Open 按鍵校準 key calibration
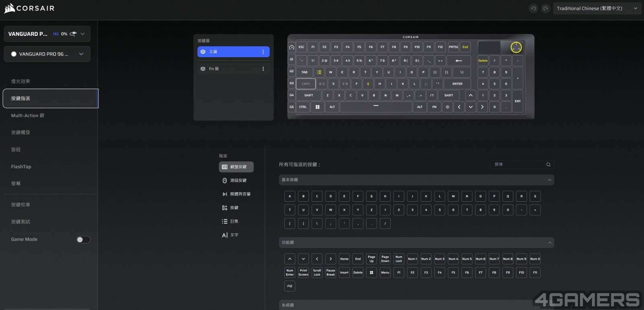Screen dimensions: 644x310 click(21, 205)
